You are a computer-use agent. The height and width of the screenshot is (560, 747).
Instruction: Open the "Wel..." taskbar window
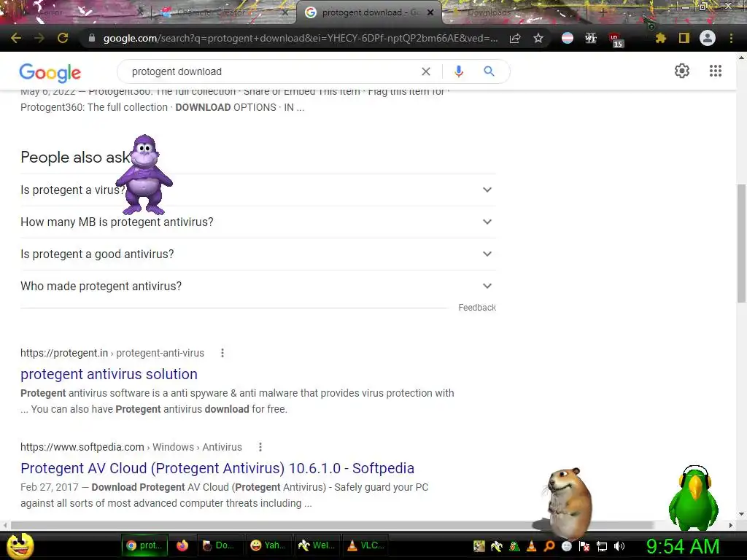tap(317, 545)
